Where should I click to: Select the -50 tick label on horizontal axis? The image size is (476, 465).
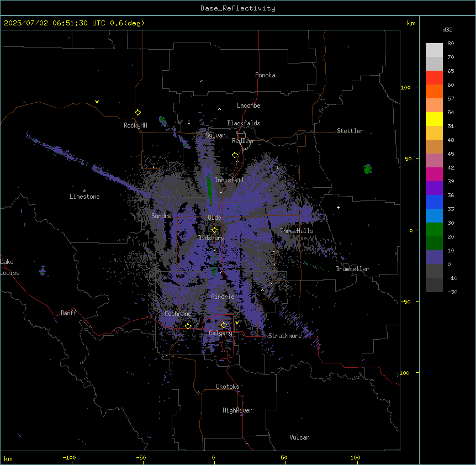[x=141, y=457]
